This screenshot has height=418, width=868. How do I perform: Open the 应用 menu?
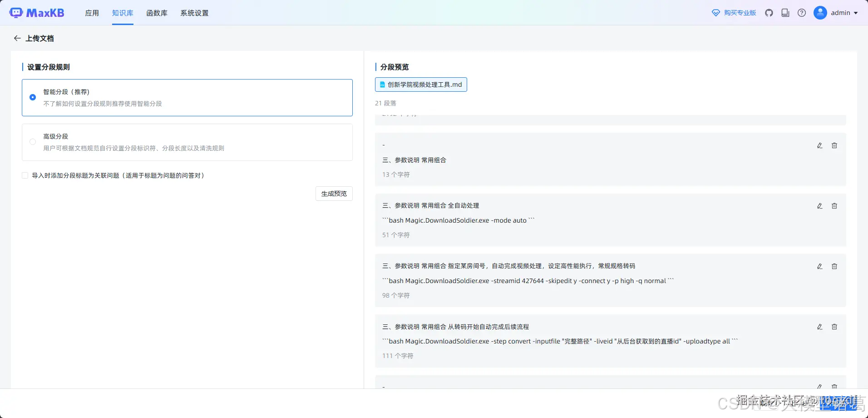[x=92, y=13]
